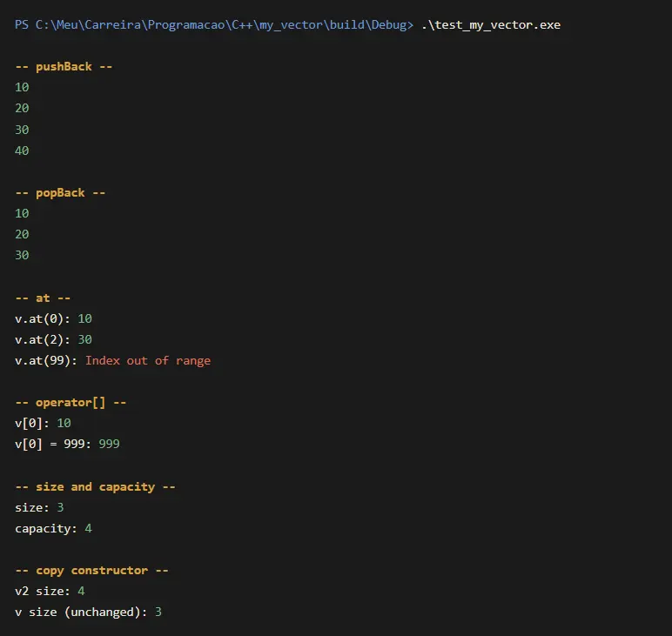Click the '-- size and capacity --' header
Viewport: 672px width, 636px height.
[x=95, y=487]
